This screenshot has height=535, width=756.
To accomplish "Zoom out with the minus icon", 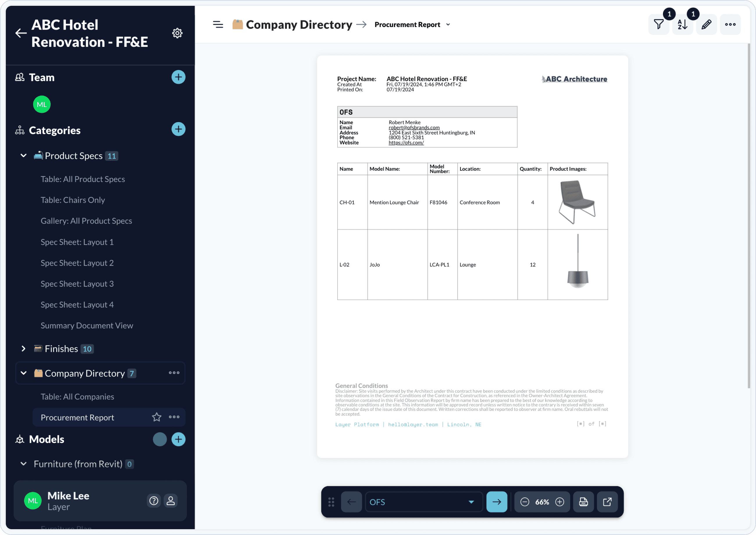I will coord(525,502).
